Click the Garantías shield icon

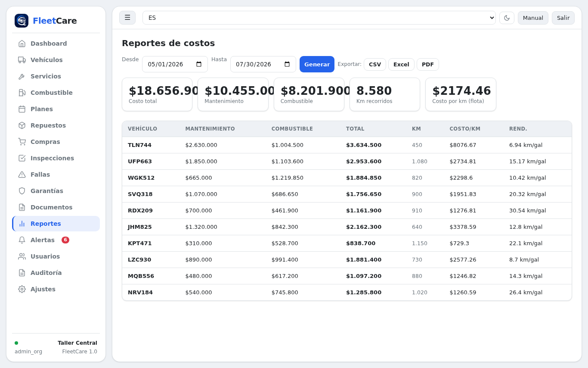(x=22, y=191)
